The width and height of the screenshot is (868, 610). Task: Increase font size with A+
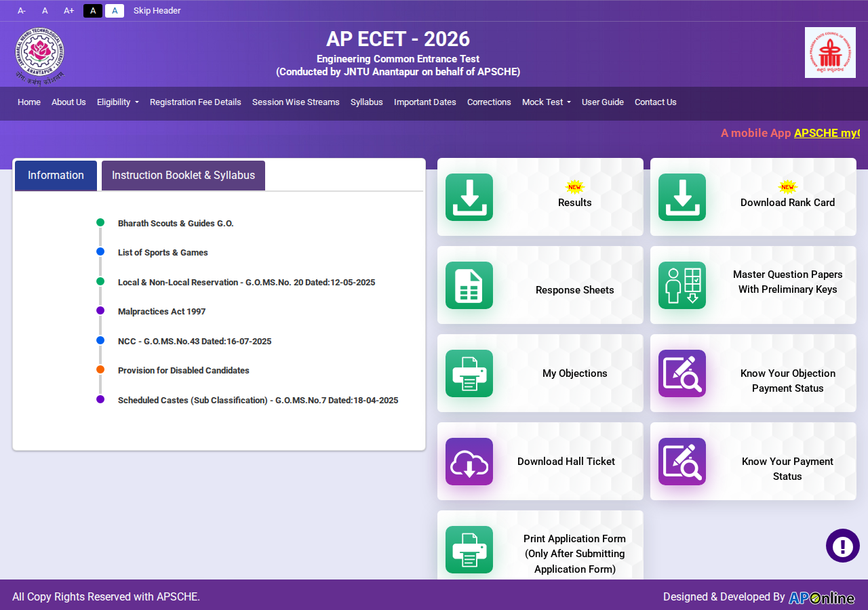pyautogui.click(x=69, y=11)
